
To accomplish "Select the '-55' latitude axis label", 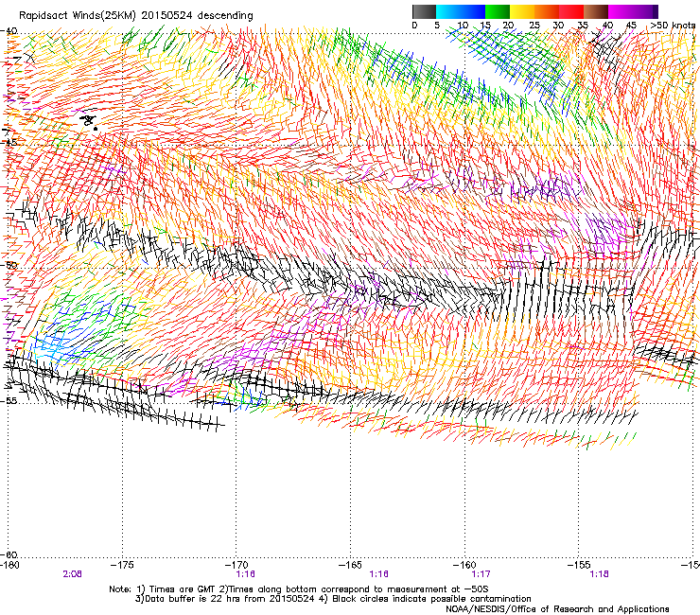I will 9,400.
